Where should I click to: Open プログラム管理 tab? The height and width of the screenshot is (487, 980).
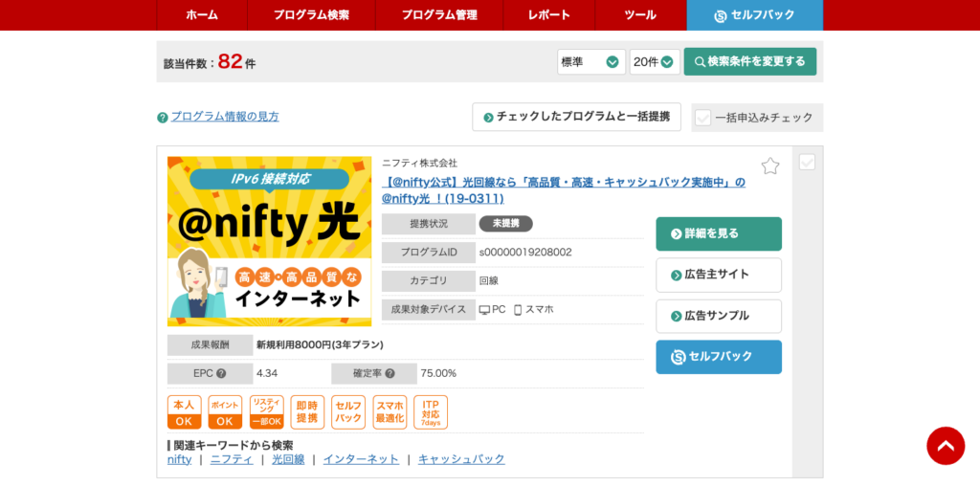pos(438,15)
